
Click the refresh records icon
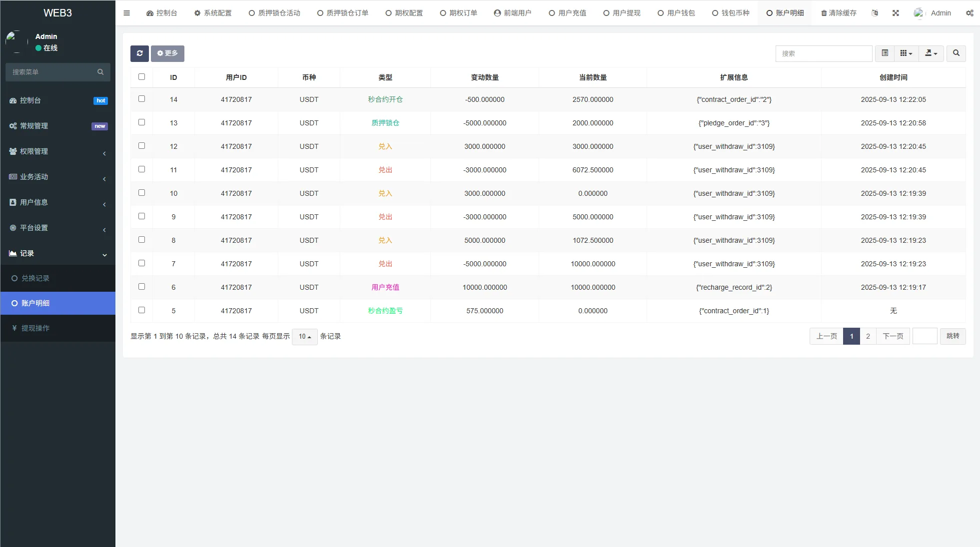[x=139, y=53]
